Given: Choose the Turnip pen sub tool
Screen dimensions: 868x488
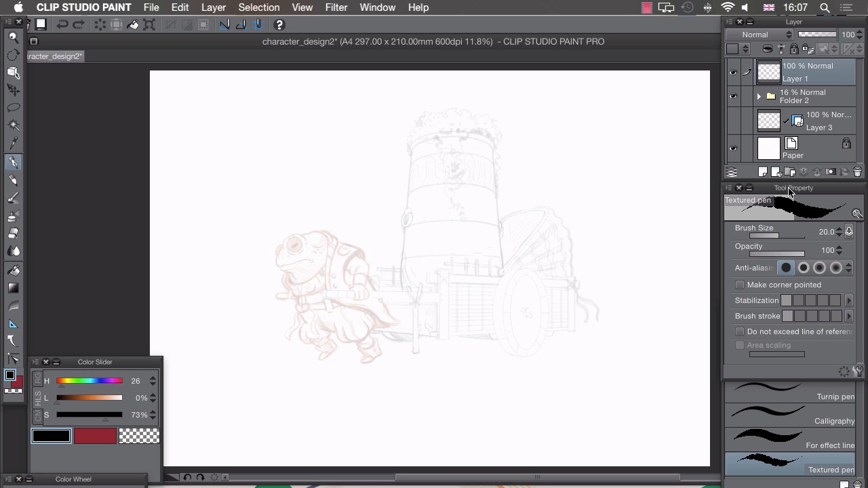Looking at the screenshot, I should click(x=790, y=392).
